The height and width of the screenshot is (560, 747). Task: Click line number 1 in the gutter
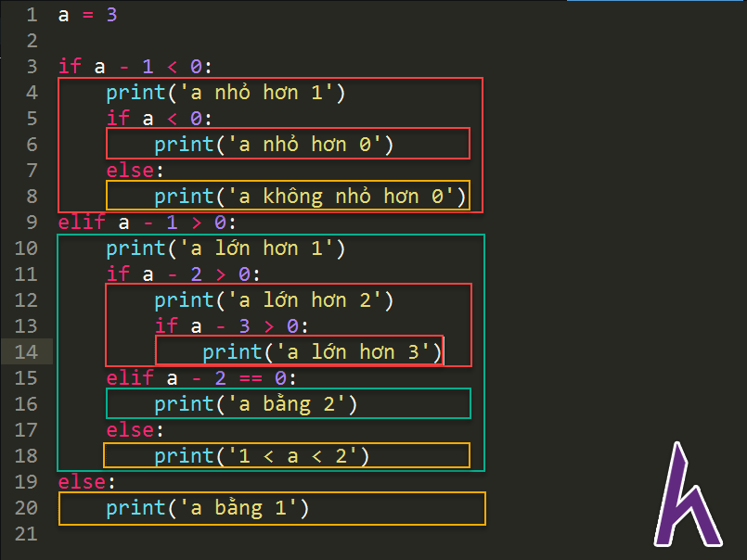pyautogui.click(x=32, y=15)
